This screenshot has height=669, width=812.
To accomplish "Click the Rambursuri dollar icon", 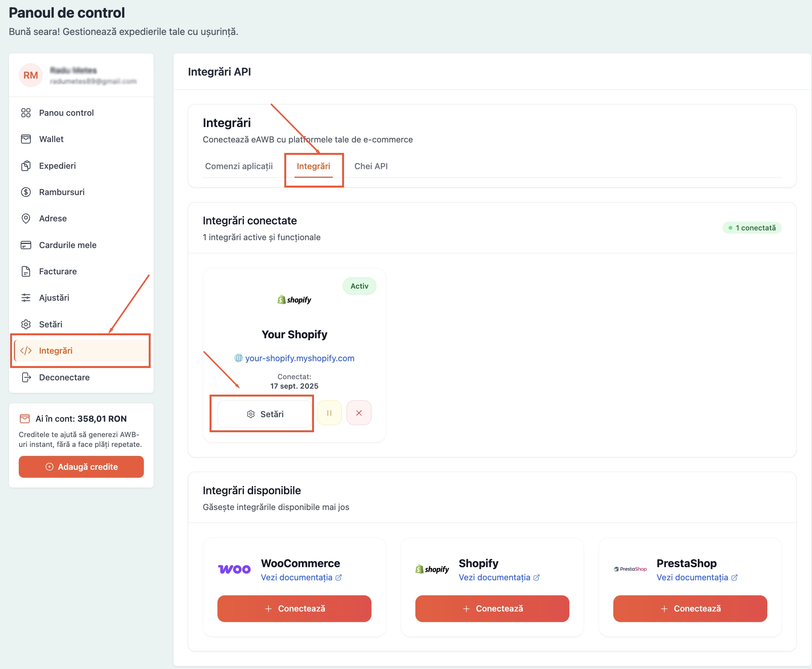I will [26, 192].
